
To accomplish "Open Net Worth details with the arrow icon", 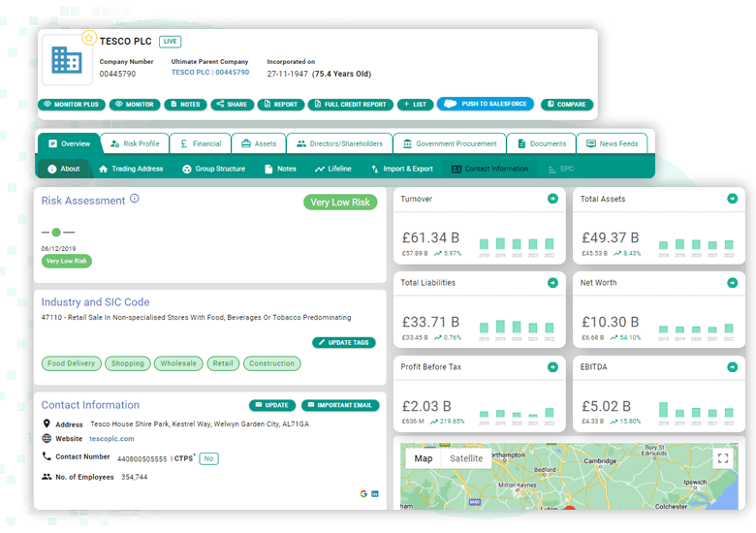I will [x=733, y=283].
